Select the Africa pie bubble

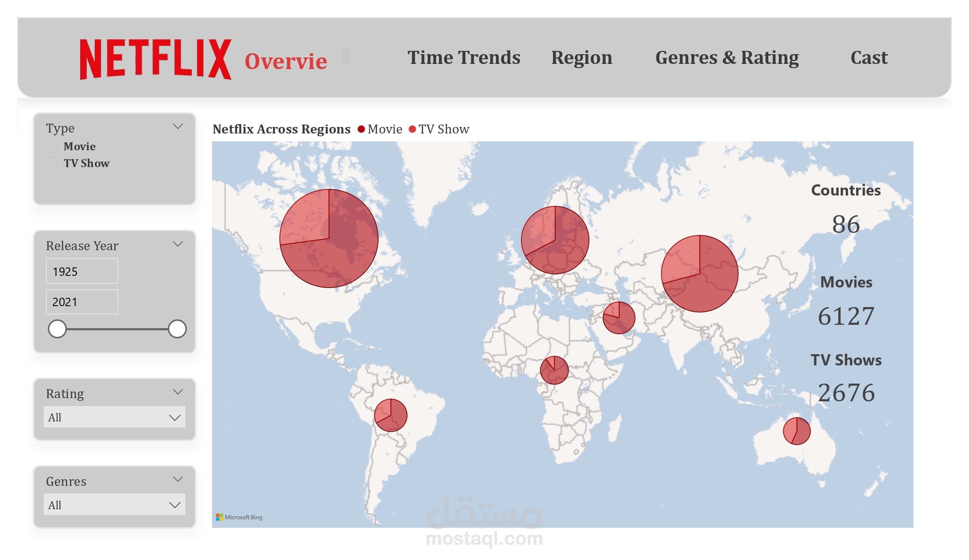(554, 370)
